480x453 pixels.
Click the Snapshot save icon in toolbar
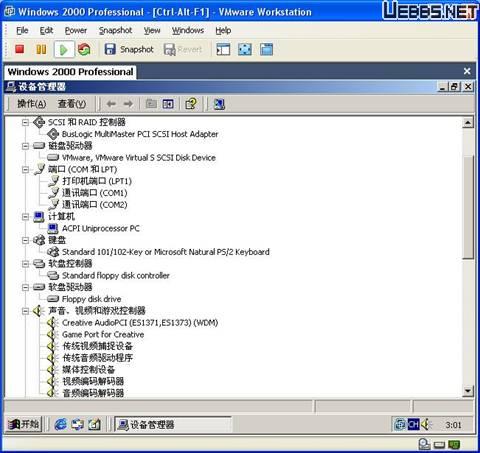pyautogui.click(x=110, y=49)
